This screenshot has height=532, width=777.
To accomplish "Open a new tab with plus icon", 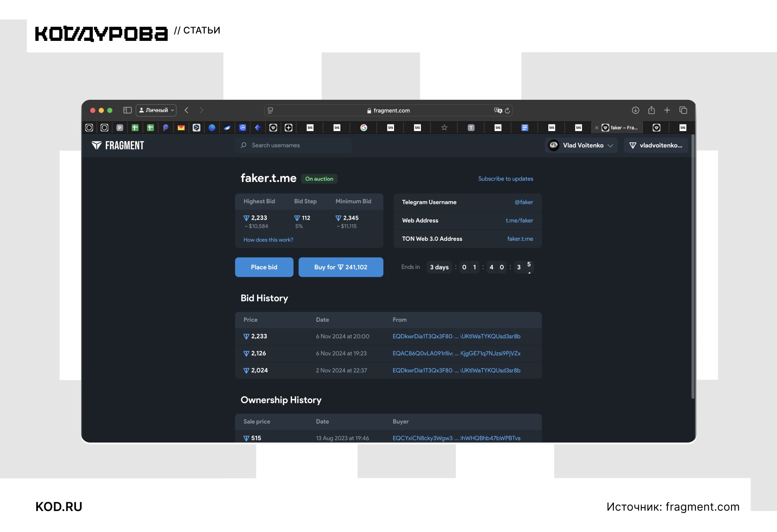I will coord(667,110).
